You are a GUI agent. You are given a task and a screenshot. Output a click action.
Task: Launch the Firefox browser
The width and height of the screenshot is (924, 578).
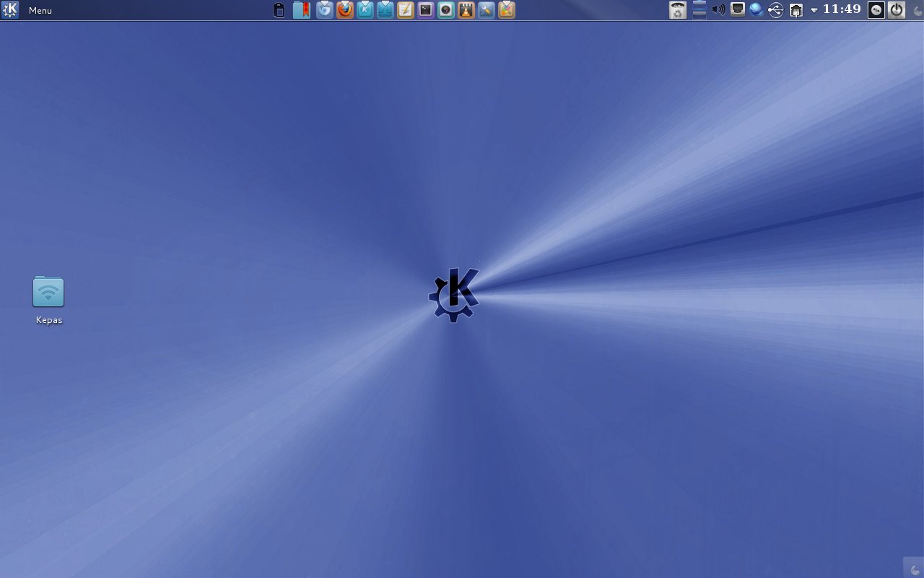(x=345, y=10)
